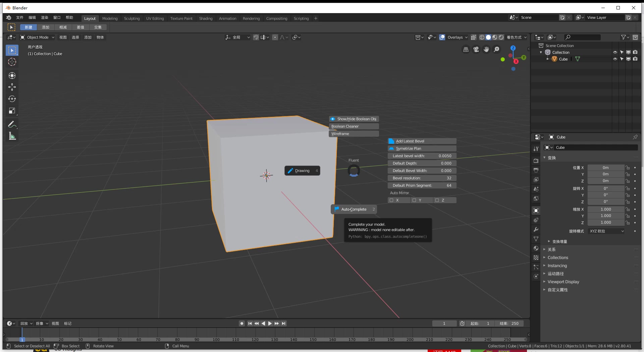Enable the X checkbox under Auto Mirror
644x352 pixels.
pyautogui.click(x=391, y=200)
